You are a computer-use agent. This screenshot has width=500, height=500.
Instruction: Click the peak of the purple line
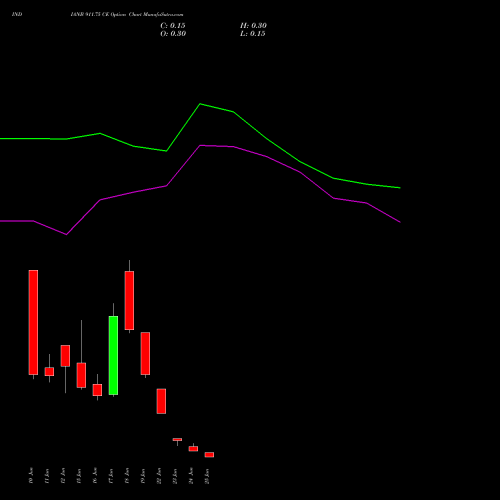(200, 145)
